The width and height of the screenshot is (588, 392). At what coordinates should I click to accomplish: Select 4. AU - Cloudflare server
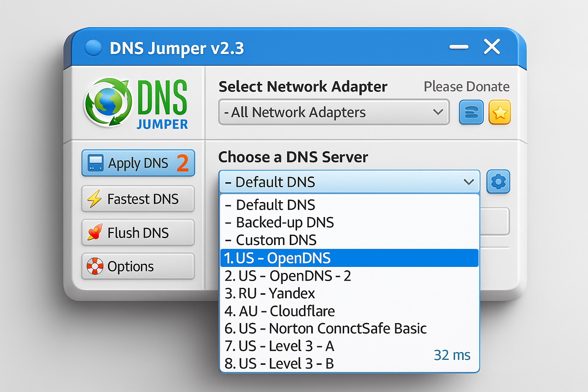(x=279, y=311)
